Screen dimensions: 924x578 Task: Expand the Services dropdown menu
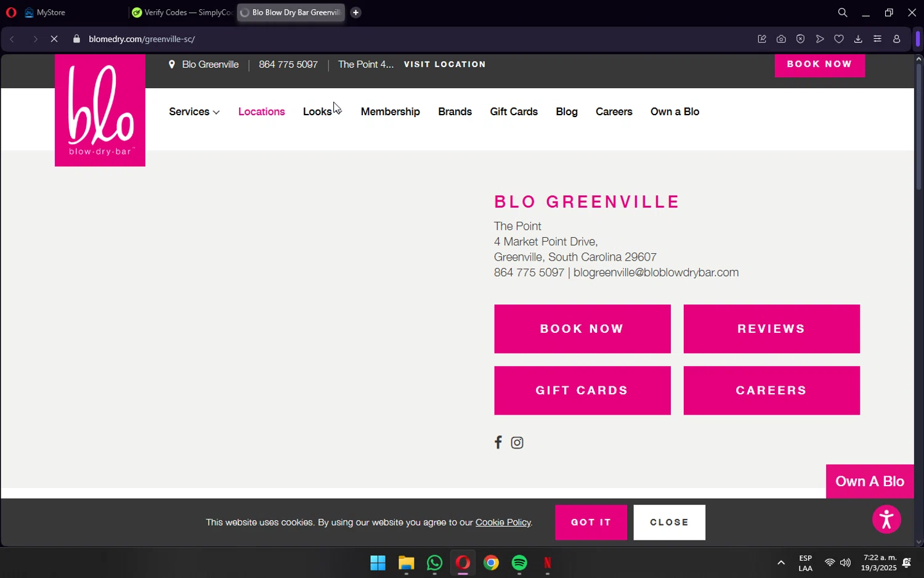(194, 112)
